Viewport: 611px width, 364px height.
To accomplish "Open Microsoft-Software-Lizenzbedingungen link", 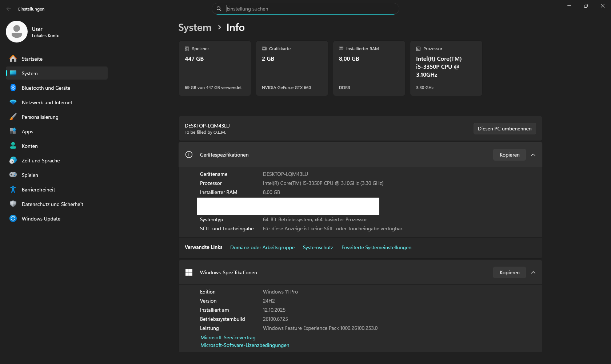I will pos(245,345).
